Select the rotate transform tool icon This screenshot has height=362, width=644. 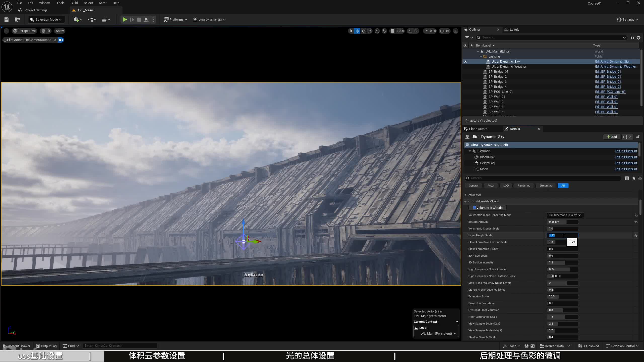(x=364, y=31)
